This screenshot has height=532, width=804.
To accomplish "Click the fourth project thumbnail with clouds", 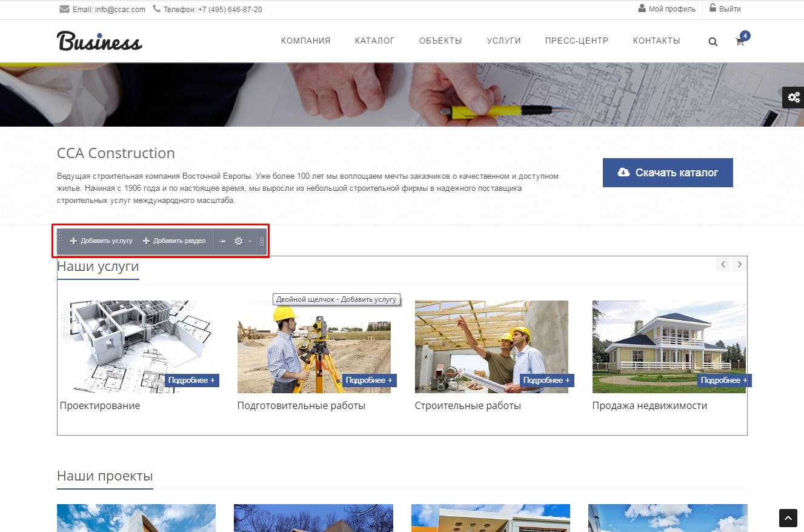I will [x=668, y=518].
